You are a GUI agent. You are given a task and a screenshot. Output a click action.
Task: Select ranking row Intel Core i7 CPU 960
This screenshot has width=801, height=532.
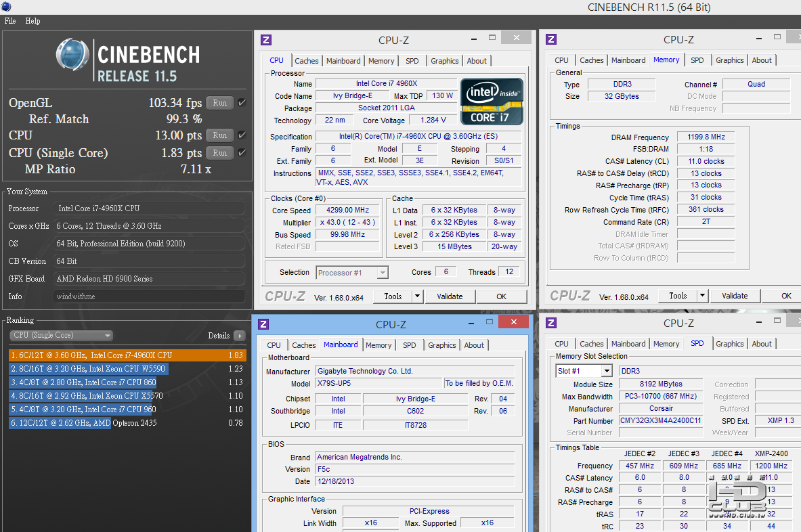click(x=128, y=409)
